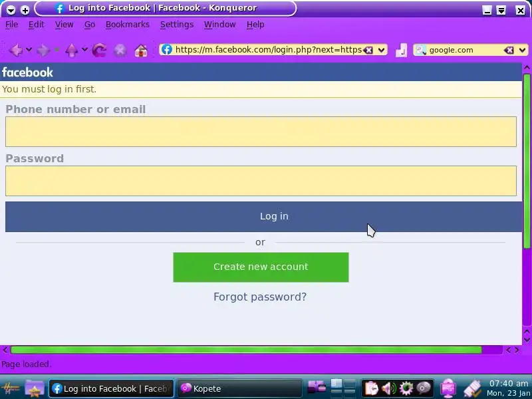
Task: Clear the URL location bar
Action: pos(368,51)
